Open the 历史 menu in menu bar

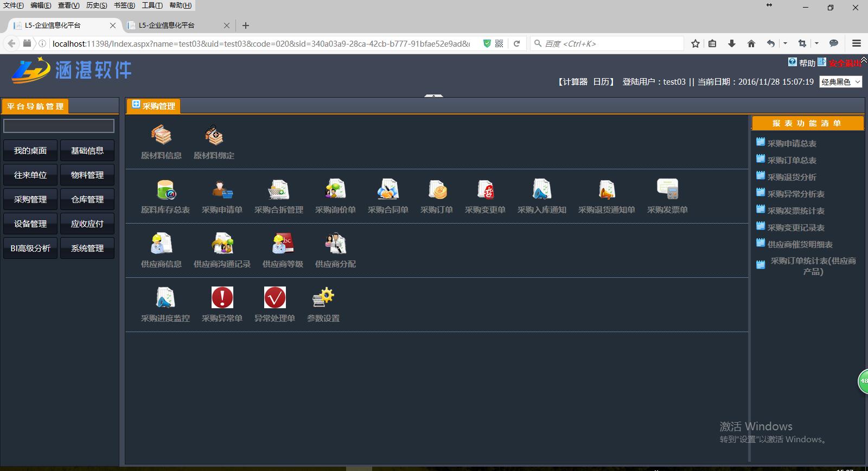(97, 5)
